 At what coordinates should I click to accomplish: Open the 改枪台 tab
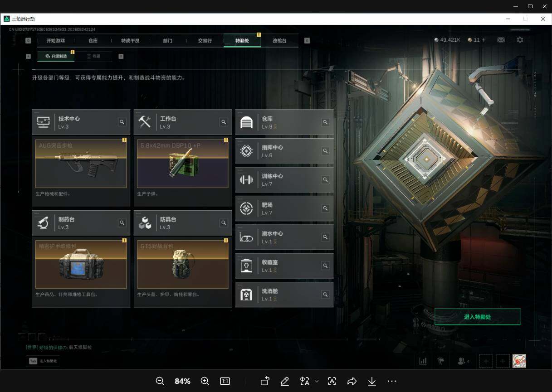click(280, 40)
